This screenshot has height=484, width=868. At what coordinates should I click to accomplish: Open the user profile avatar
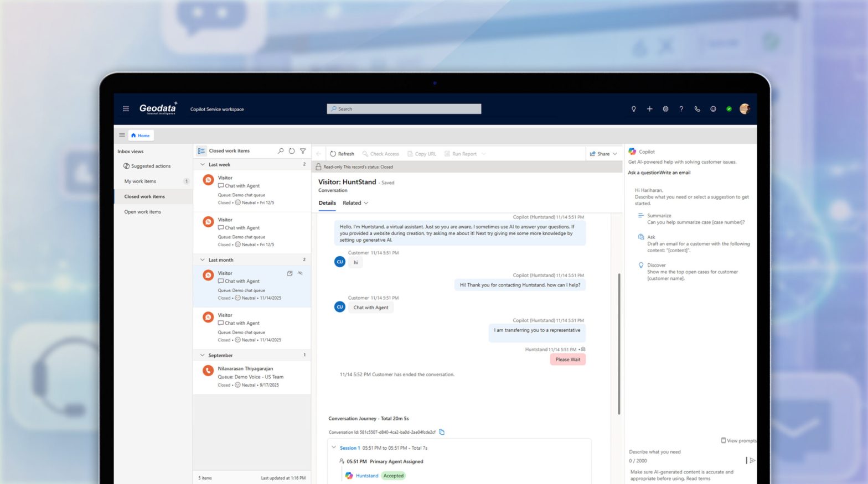[x=745, y=109]
